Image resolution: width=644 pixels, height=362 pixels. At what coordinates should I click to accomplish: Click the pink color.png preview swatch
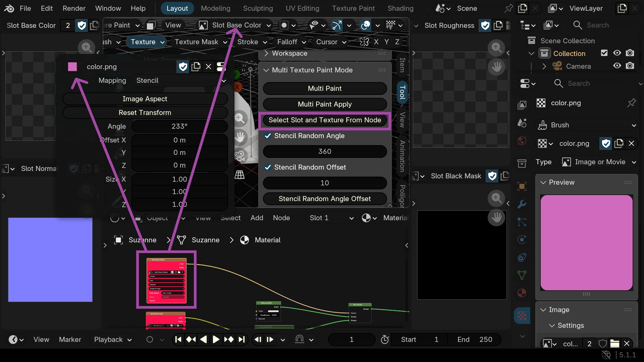pos(586,242)
